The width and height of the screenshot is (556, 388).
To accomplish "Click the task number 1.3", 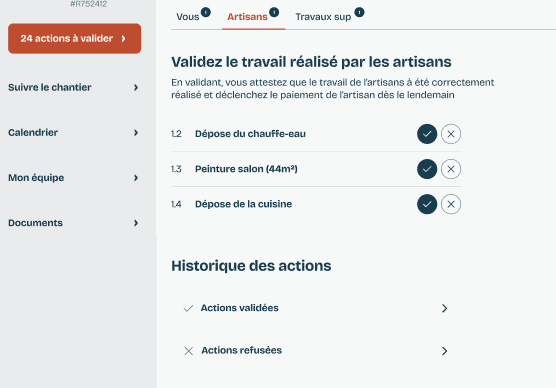I will point(176,169).
